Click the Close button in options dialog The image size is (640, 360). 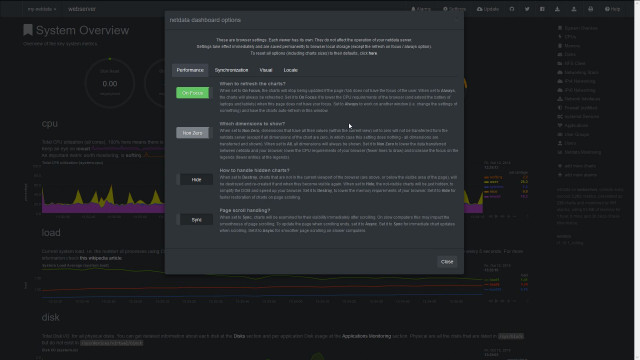coord(447,262)
